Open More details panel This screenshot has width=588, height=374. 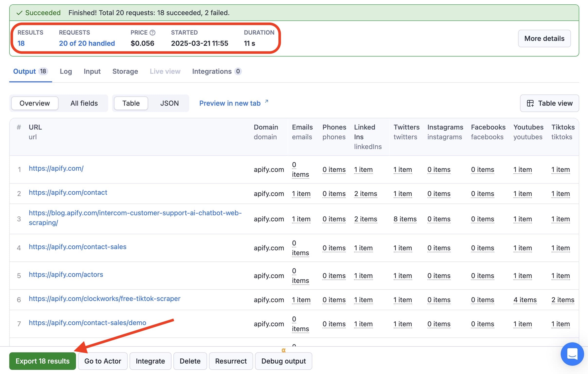coord(544,38)
